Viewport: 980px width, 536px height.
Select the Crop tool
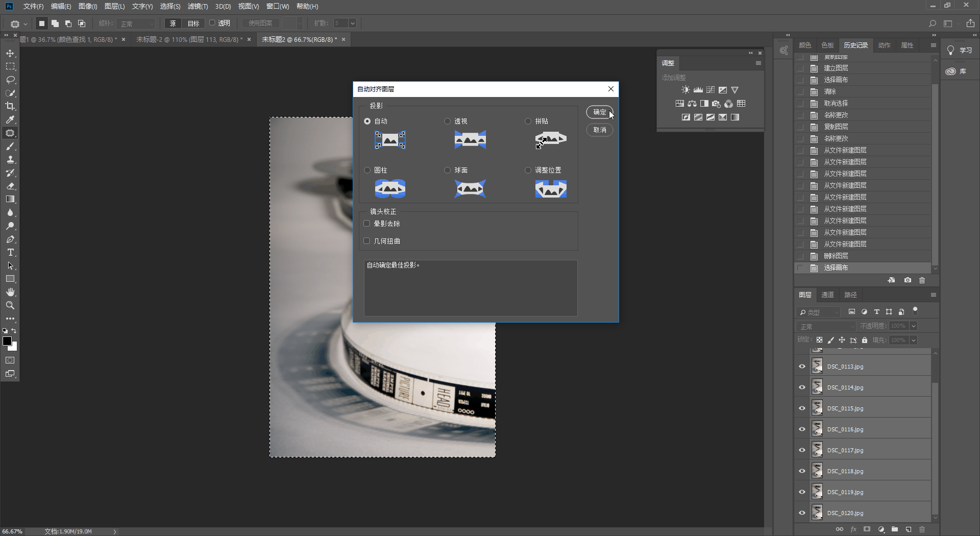click(x=10, y=107)
